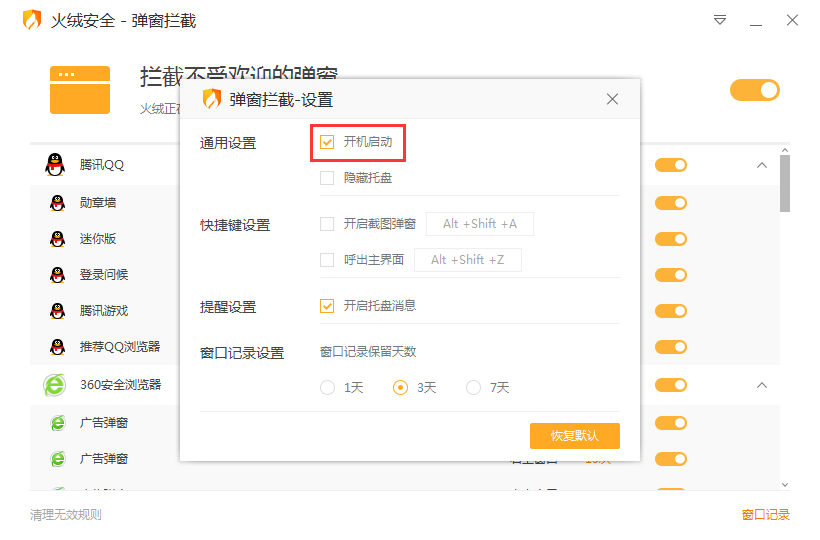The height and width of the screenshot is (540, 820).
Task: Click the QQ icon beside 勋章墙
Action: point(58,203)
